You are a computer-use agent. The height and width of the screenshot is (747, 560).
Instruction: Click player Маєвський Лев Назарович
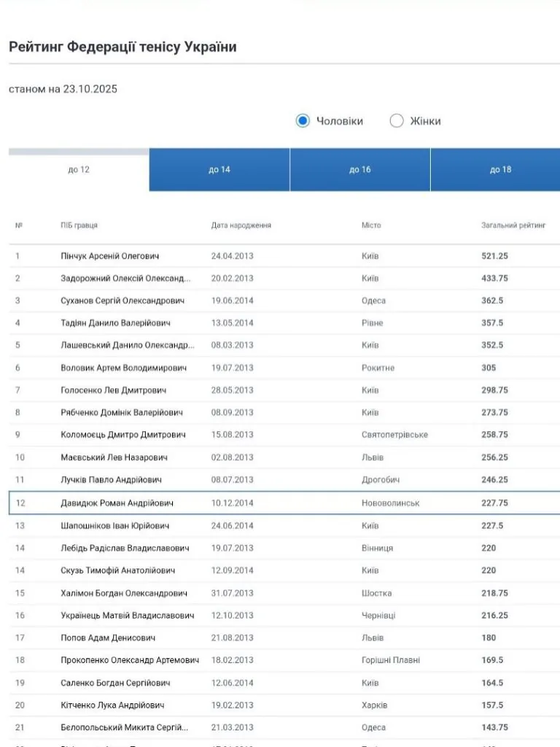coord(114,457)
